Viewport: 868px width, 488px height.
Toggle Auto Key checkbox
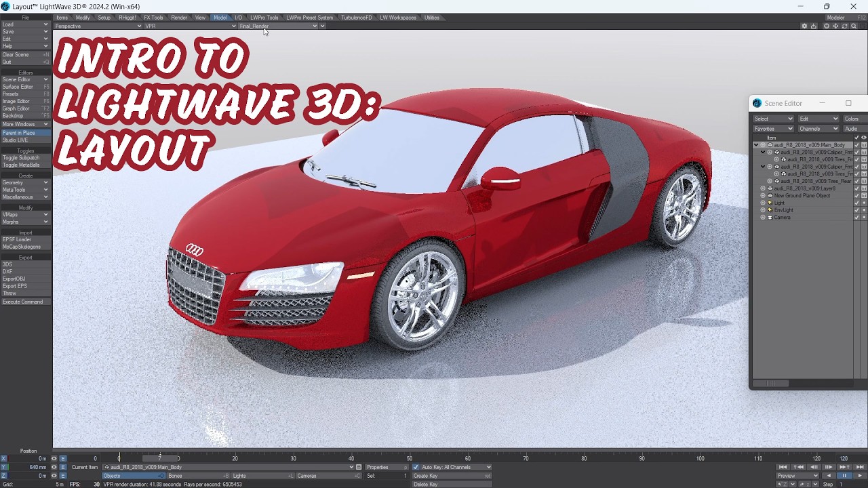tap(416, 467)
